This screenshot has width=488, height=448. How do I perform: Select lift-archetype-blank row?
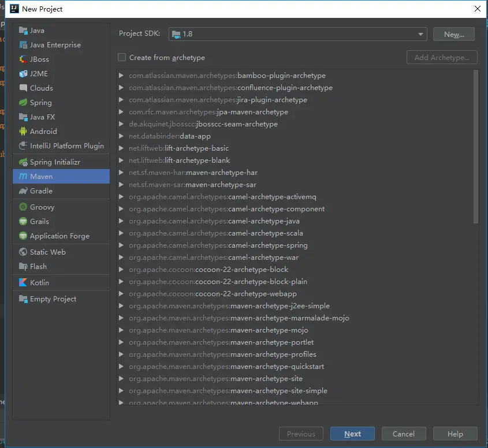[x=295, y=160]
